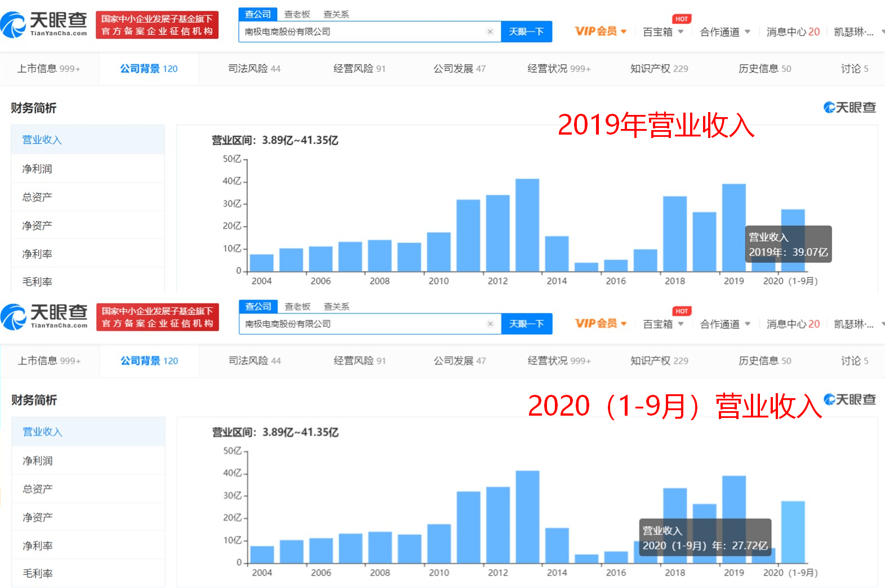The height and width of the screenshot is (588, 885).
Task: Open 公司发展 tab in the upper navigation bar
Action: (x=459, y=69)
